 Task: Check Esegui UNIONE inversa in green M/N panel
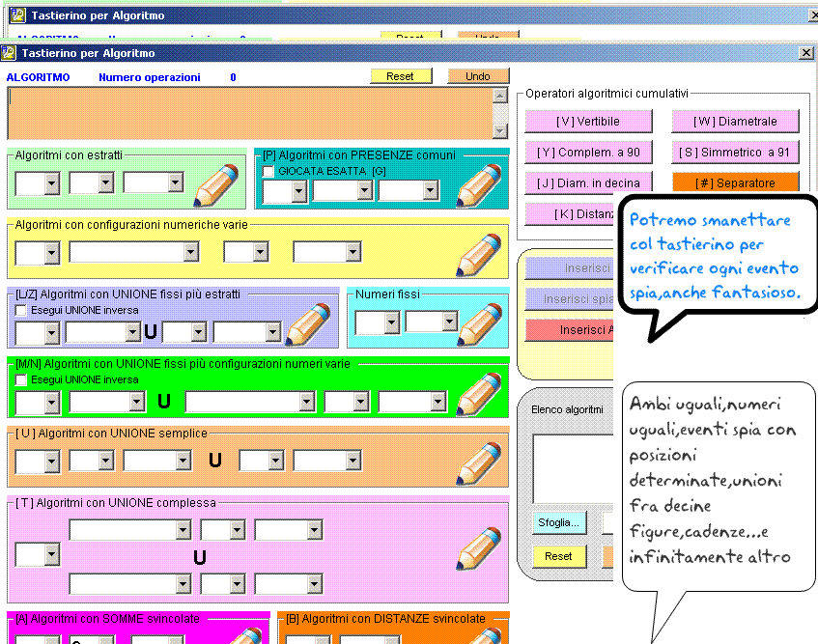(22, 379)
